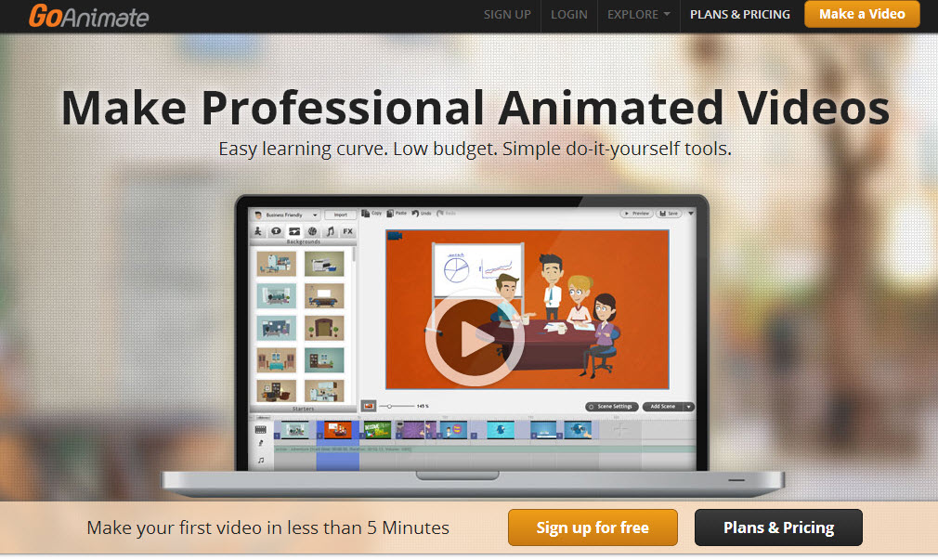Expand the Add Scene dropdown arrow
Screen dimensions: 938x560
pyautogui.click(x=689, y=407)
